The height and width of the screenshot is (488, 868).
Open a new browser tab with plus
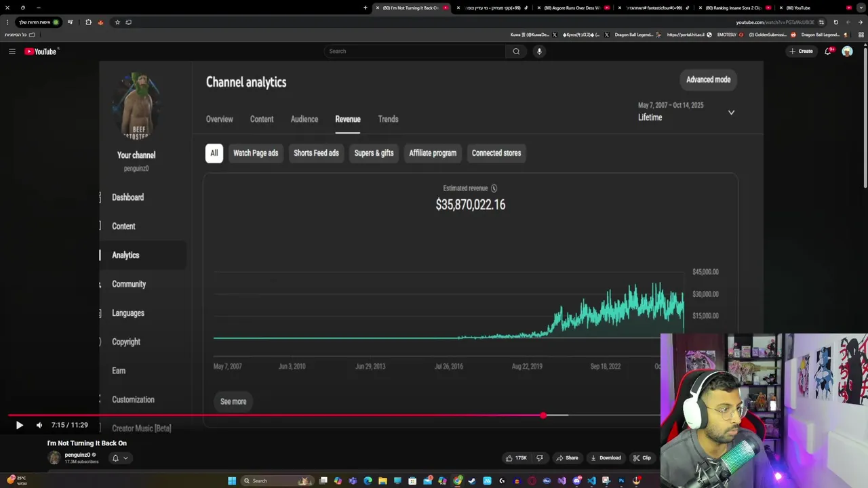pos(365,8)
